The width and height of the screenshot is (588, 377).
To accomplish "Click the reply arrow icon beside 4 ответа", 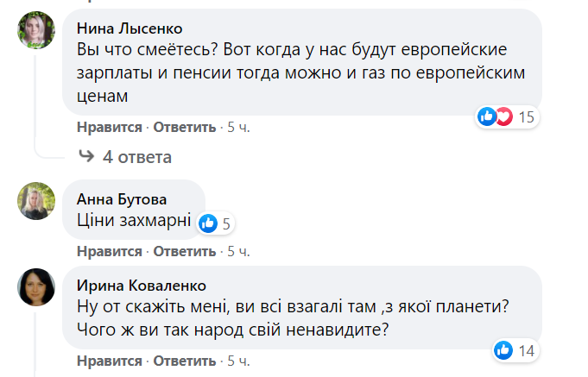I will click(x=86, y=156).
